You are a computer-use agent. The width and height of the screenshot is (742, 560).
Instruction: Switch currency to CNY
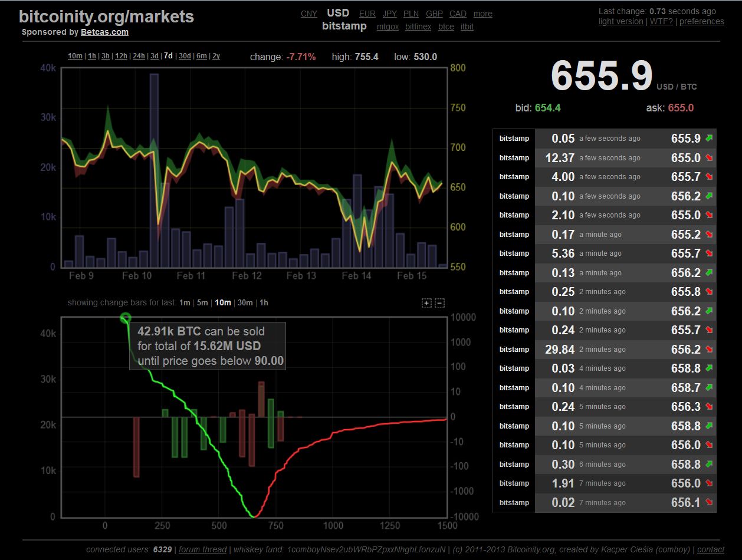tap(309, 14)
